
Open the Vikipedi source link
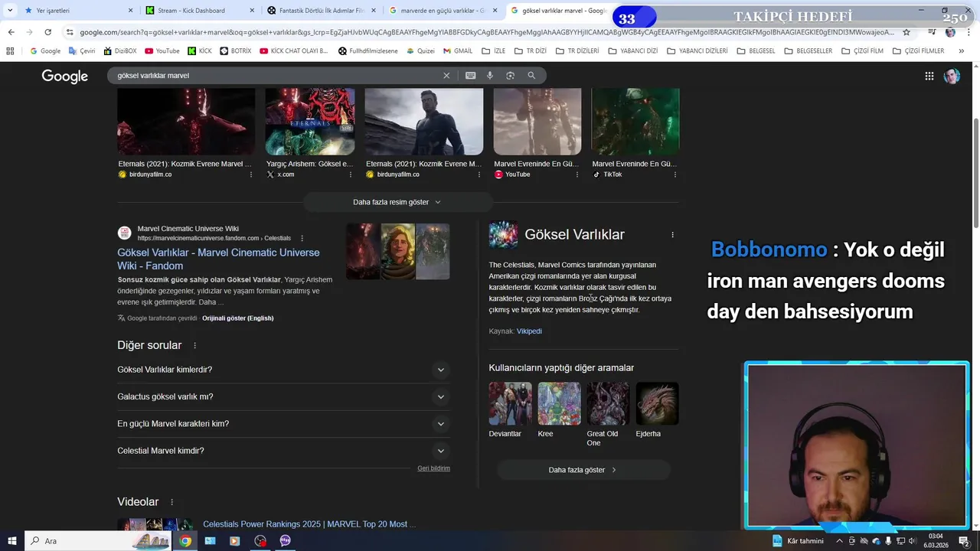point(529,331)
